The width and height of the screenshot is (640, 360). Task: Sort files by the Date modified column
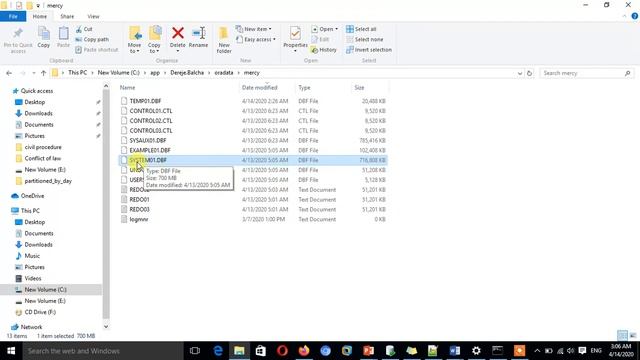pos(260,88)
